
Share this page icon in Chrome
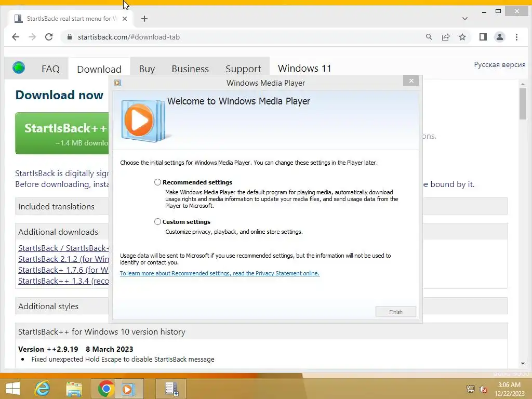(445, 37)
